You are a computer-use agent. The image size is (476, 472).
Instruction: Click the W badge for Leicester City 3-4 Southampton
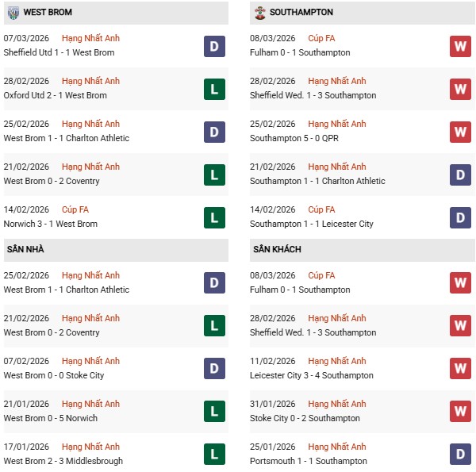pos(460,369)
